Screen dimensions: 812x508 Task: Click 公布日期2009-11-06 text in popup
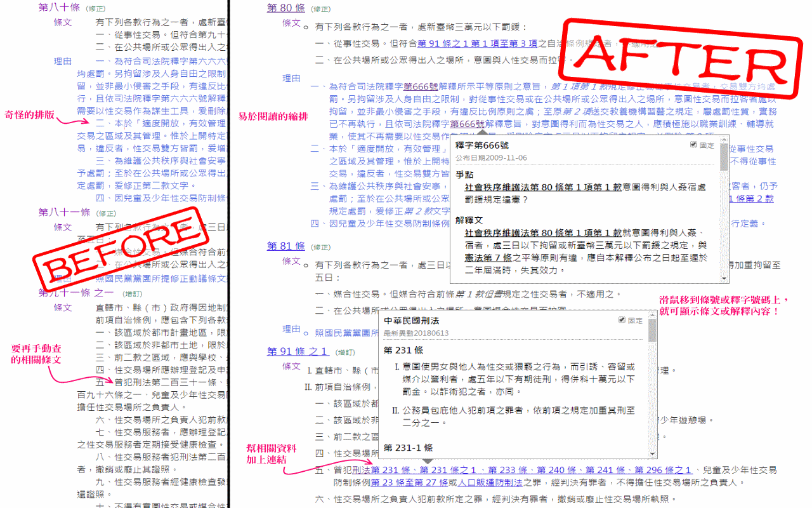click(x=491, y=157)
